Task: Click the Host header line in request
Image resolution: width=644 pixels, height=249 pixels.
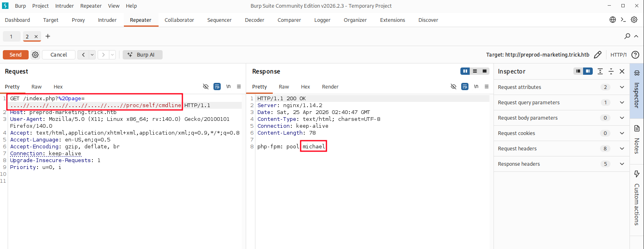Action: tap(63, 112)
